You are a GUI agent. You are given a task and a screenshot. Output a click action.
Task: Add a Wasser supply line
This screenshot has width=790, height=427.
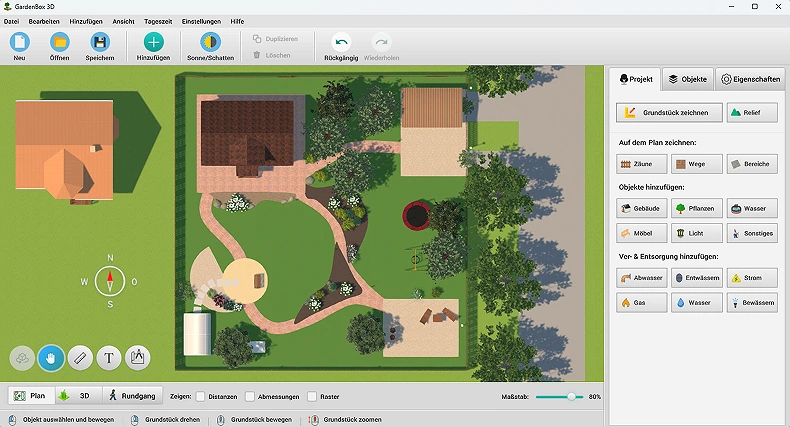(x=697, y=303)
